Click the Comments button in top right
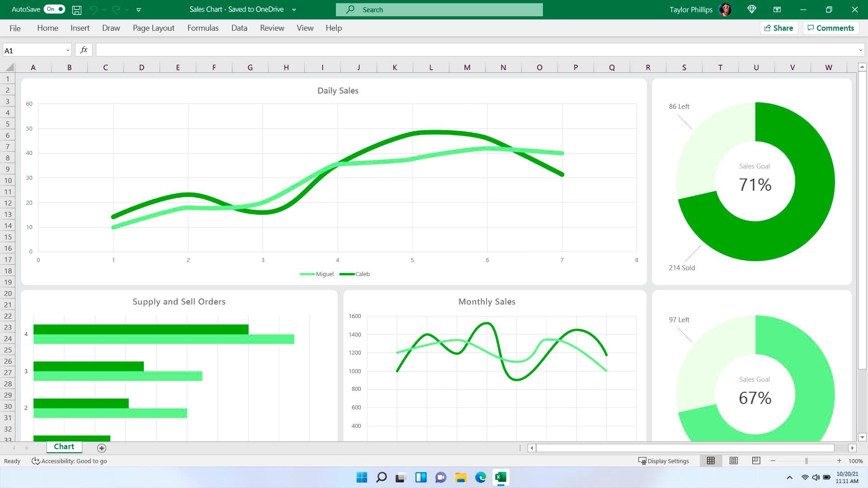 coord(831,28)
